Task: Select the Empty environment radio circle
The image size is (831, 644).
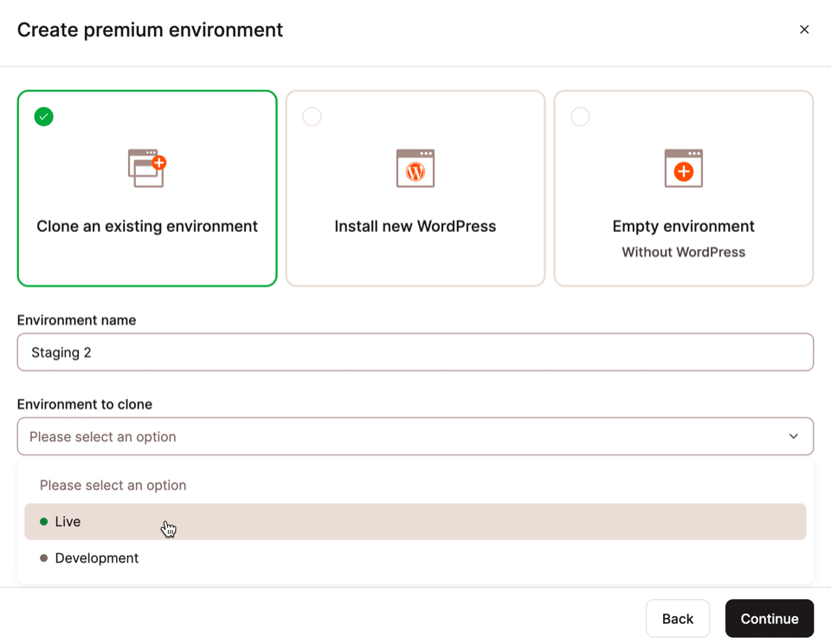Action: pyautogui.click(x=581, y=117)
